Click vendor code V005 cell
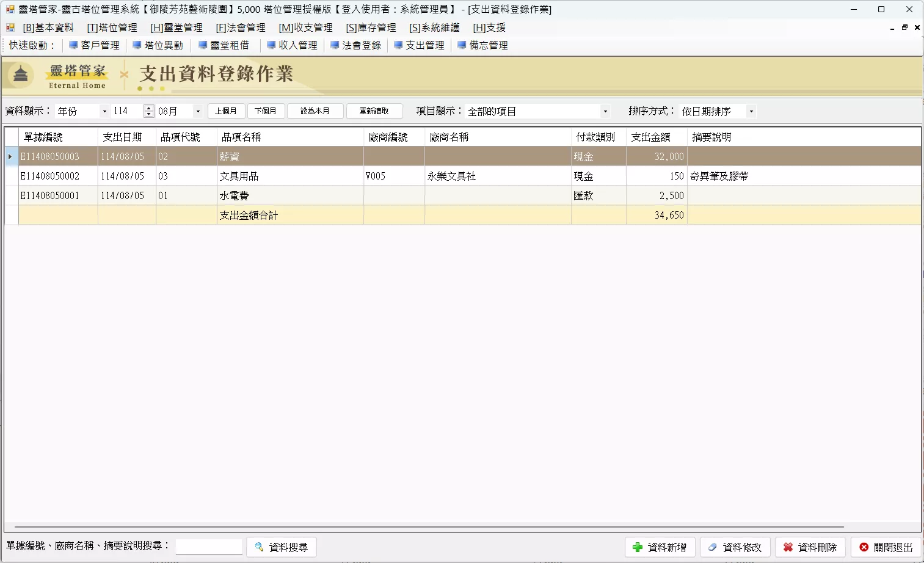The height and width of the screenshot is (563, 924). (x=394, y=176)
